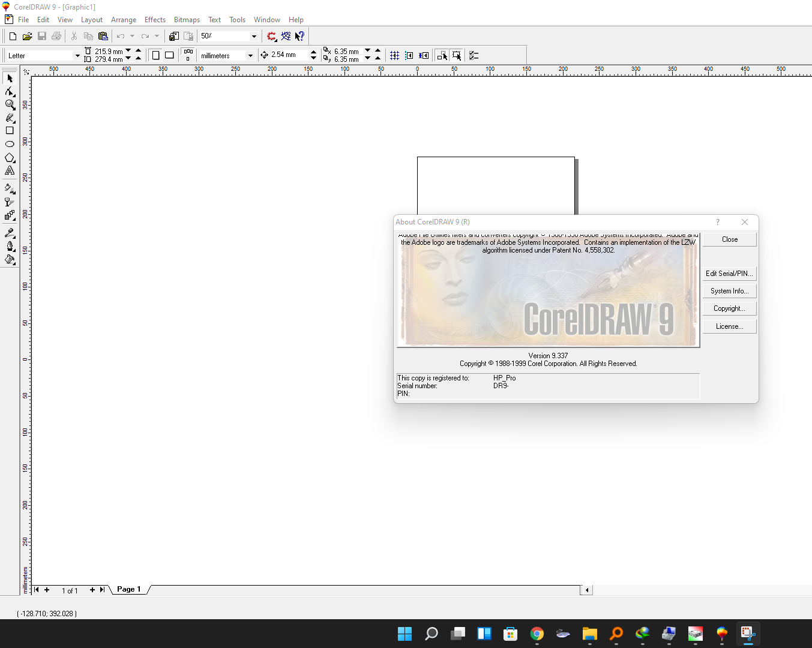812x648 pixels.
Task: Toggle Portrait page orientation
Action: (x=155, y=55)
